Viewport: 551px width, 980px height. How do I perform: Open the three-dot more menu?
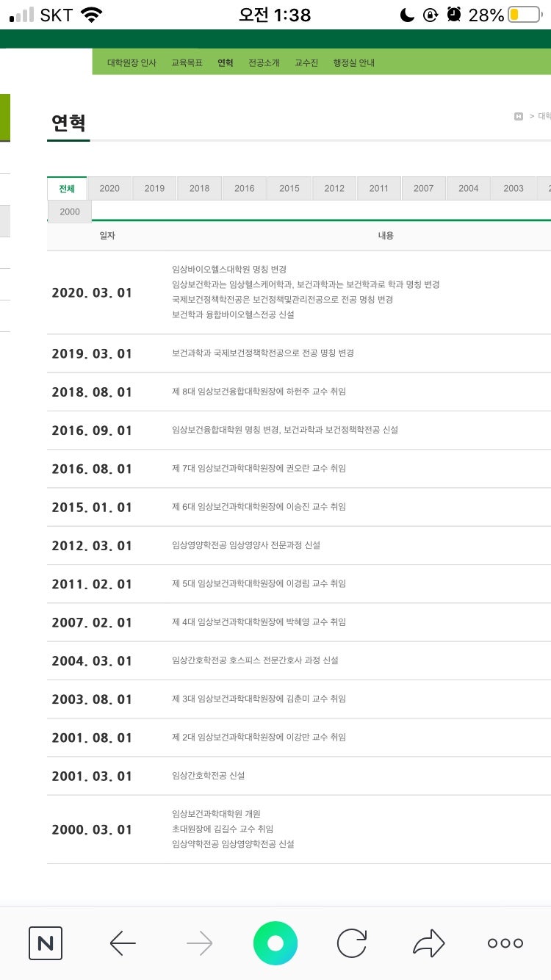click(505, 943)
